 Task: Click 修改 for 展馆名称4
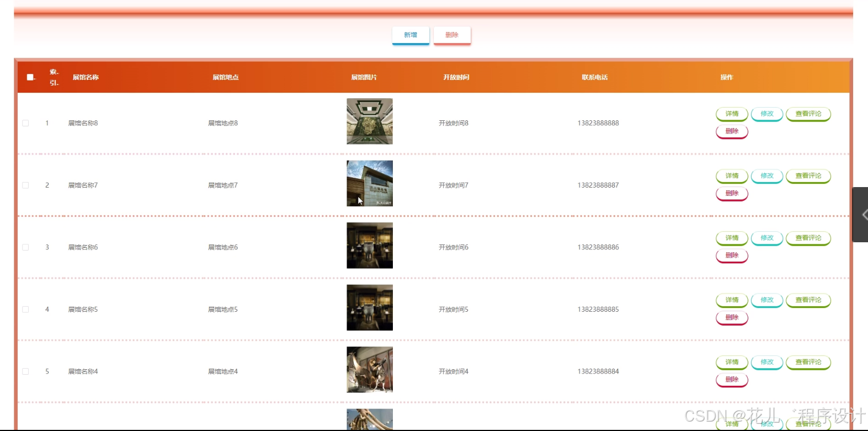pyautogui.click(x=767, y=362)
